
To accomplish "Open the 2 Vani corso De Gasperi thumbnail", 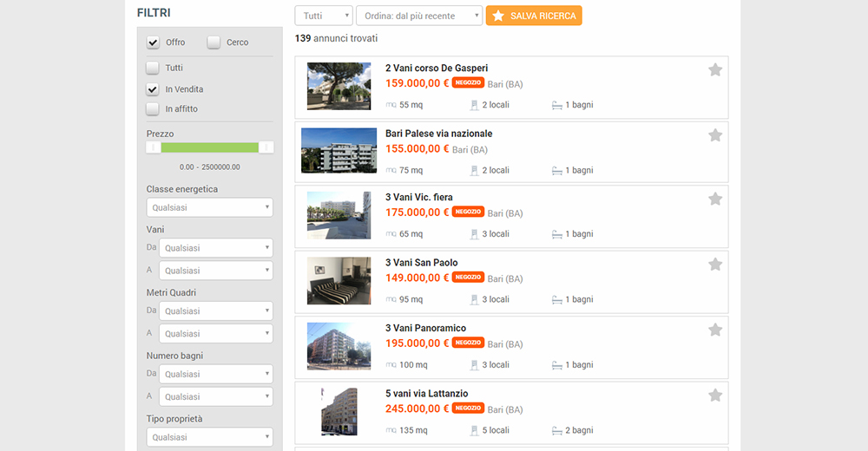I will pyautogui.click(x=339, y=87).
